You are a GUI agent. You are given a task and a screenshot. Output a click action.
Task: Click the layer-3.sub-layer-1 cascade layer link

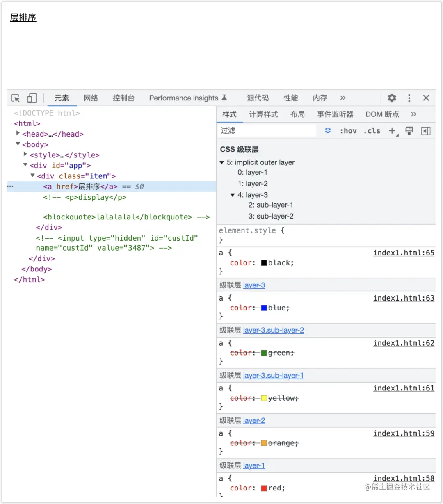click(273, 376)
